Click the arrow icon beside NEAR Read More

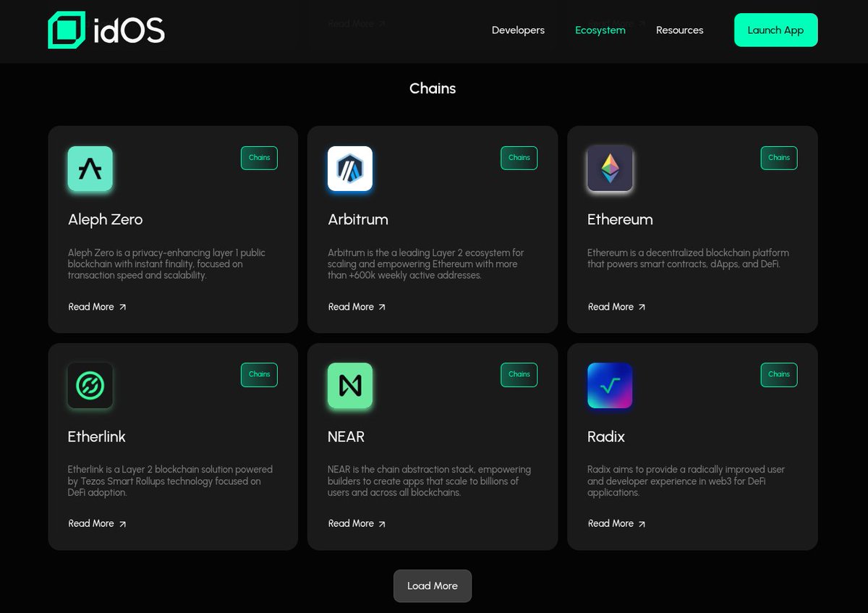382,524
